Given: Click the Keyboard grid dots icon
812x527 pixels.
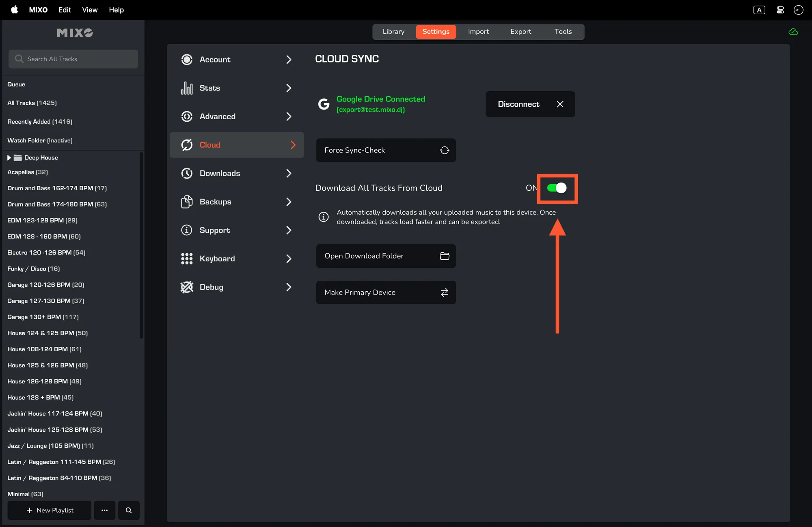Looking at the screenshot, I should pyautogui.click(x=187, y=258).
